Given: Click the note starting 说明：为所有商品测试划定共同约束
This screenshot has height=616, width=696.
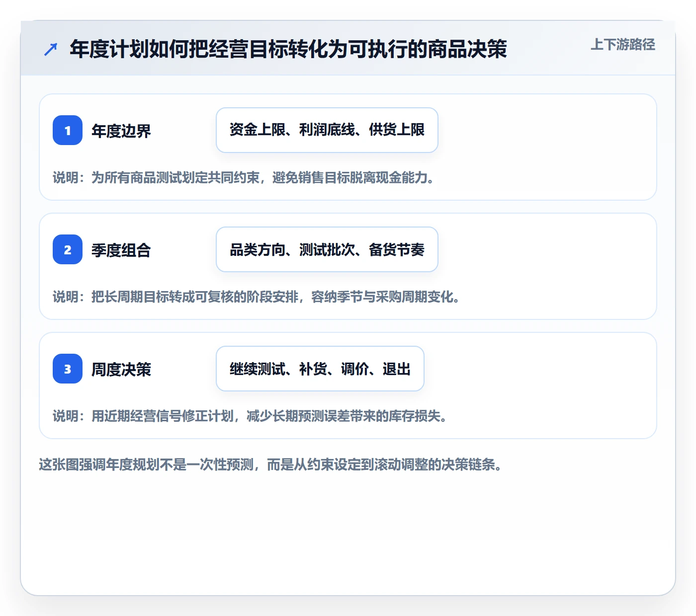Looking at the screenshot, I should (244, 178).
